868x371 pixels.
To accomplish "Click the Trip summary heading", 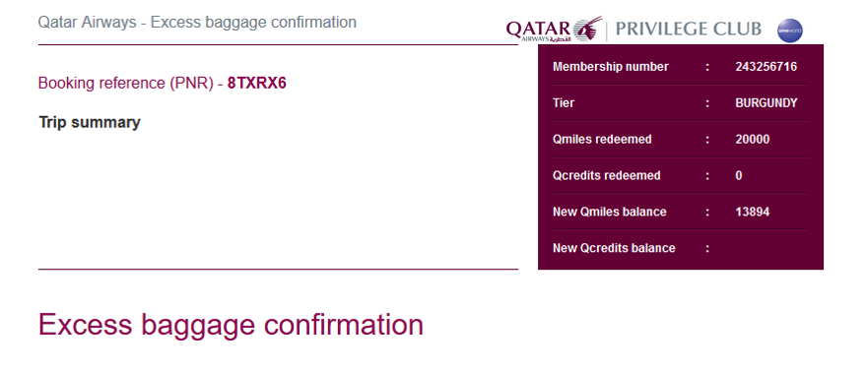I will 90,122.
